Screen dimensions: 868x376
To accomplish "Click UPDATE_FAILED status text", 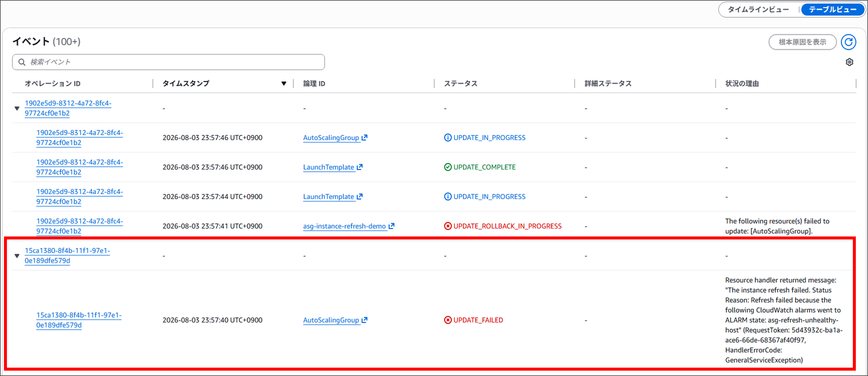I will coord(478,320).
